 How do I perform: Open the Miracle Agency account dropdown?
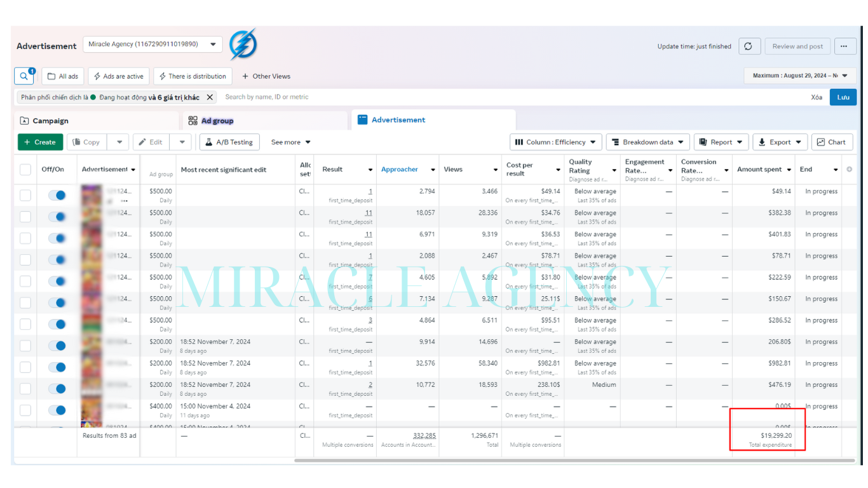click(x=153, y=44)
